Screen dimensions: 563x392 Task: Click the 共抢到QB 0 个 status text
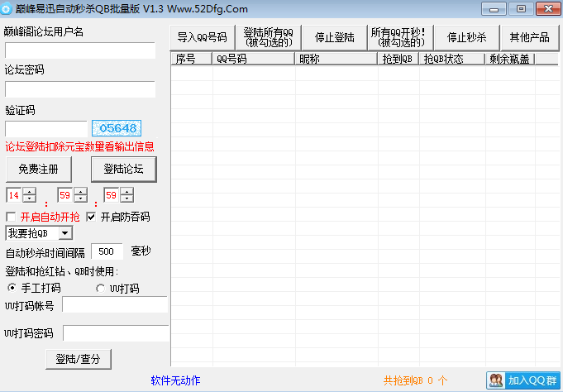(415, 380)
